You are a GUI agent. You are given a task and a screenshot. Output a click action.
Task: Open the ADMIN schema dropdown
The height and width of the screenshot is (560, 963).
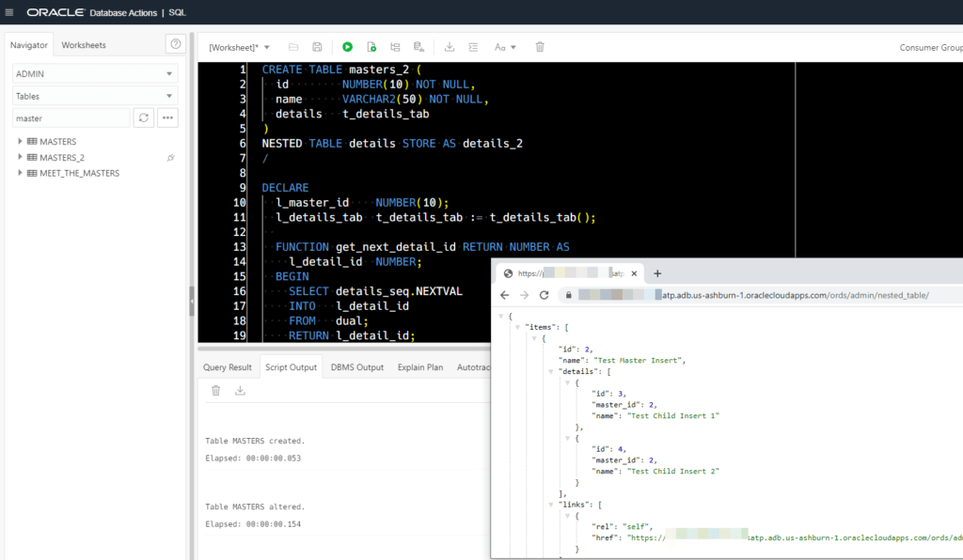[x=91, y=72]
